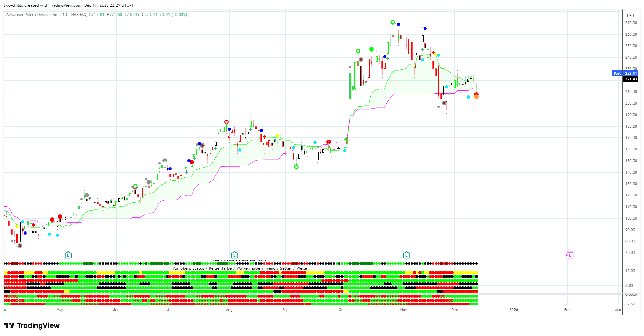Click the purple upcoming earnings marker
Viewport: 644px width, 336px height.
point(570,255)
